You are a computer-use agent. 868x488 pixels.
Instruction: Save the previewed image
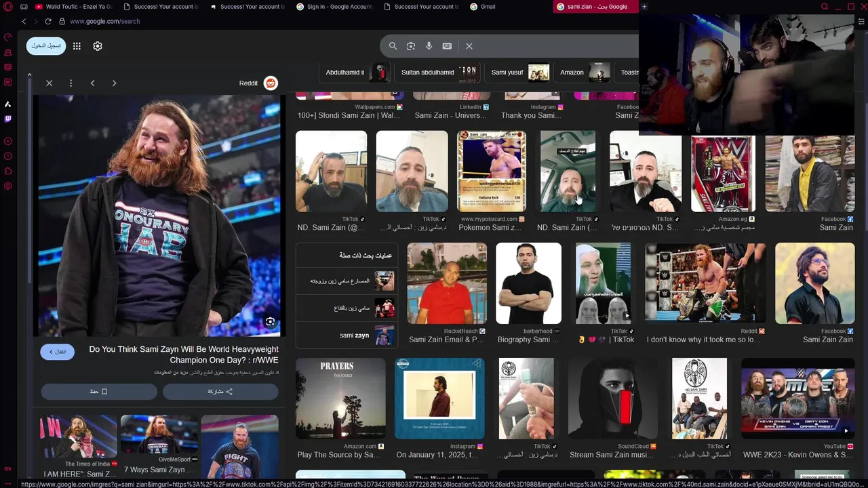[99, 392]
